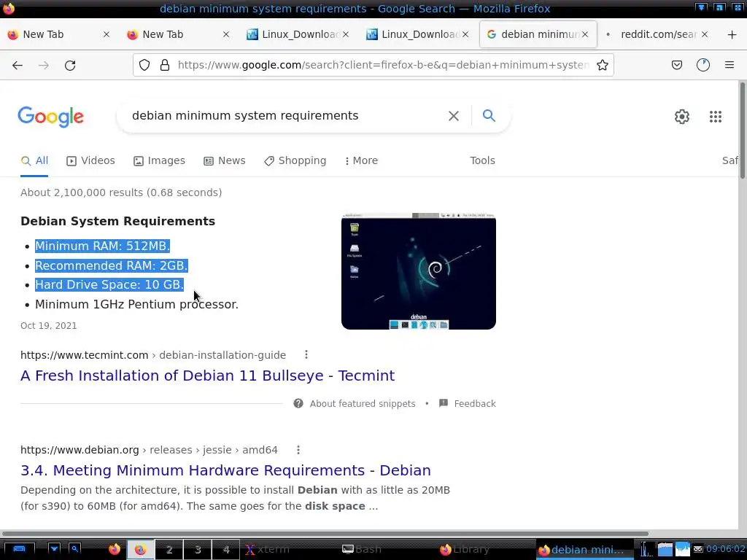Click the blue Google search magnifier
Viewport: 747px width, 560px height.
point(489,115)
